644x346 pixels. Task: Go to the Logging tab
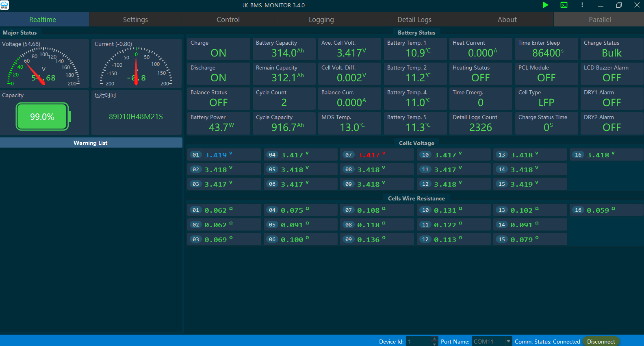tap(321, 20)
